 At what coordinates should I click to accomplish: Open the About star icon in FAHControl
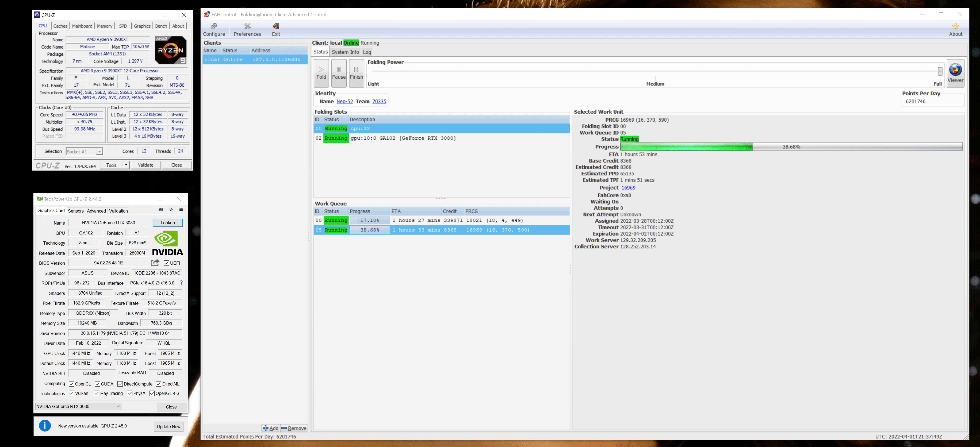click(x=955, y=30)
